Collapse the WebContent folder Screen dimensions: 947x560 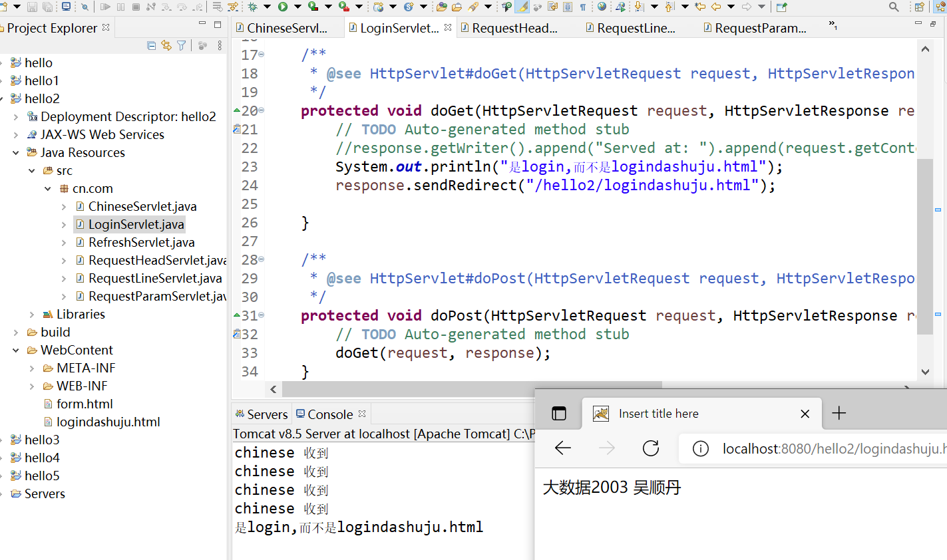tap(16, 350)
